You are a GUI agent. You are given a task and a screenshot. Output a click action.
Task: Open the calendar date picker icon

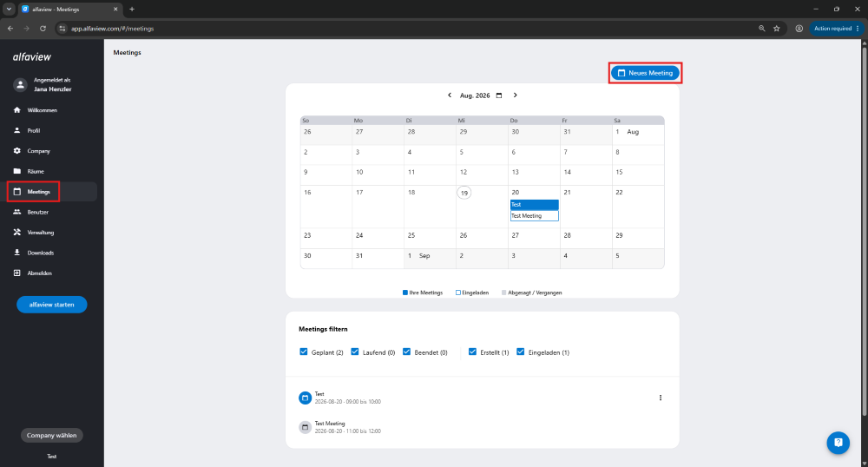pos(499,95)
